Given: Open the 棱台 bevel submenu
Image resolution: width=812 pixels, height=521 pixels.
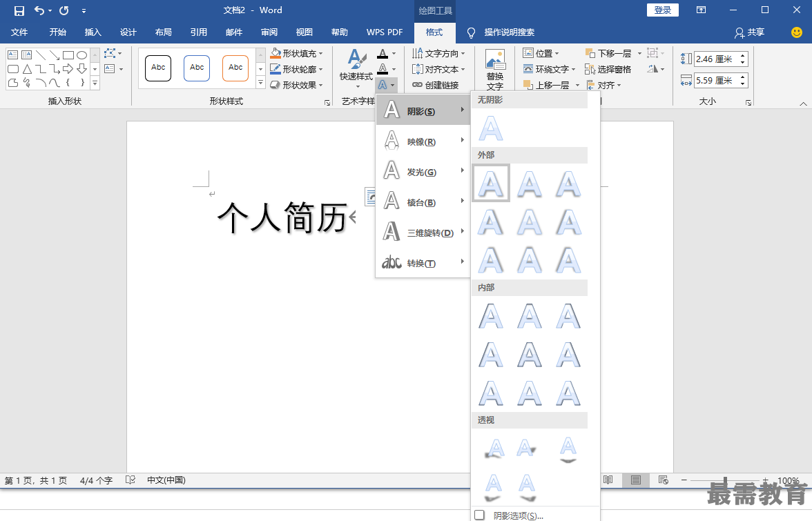Looking at the screenshot, I should click(x=423, y=201).
